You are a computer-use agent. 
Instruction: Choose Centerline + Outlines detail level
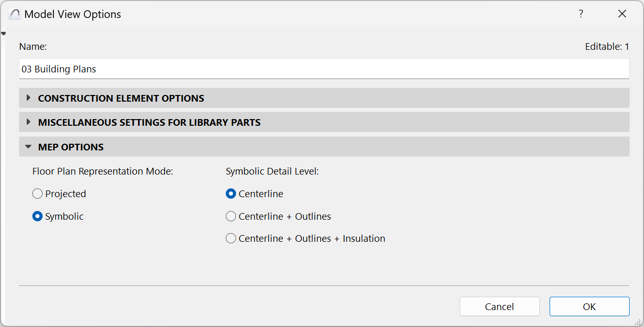click(x=231, y=217)
